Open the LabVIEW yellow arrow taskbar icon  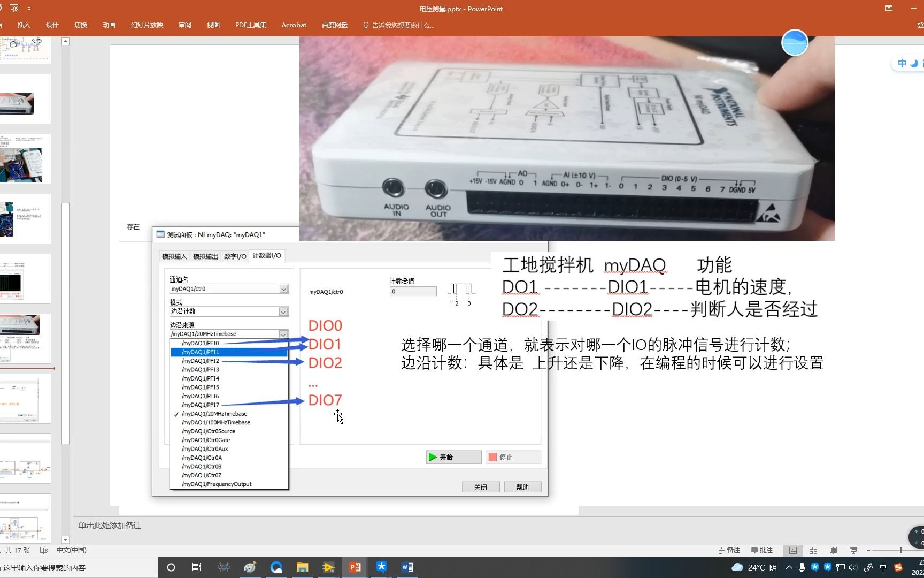pos(329,567)
